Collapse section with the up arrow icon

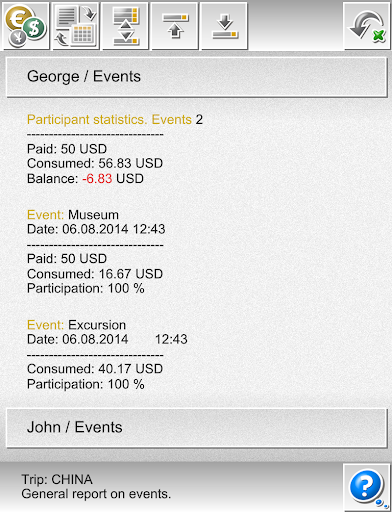175,26
